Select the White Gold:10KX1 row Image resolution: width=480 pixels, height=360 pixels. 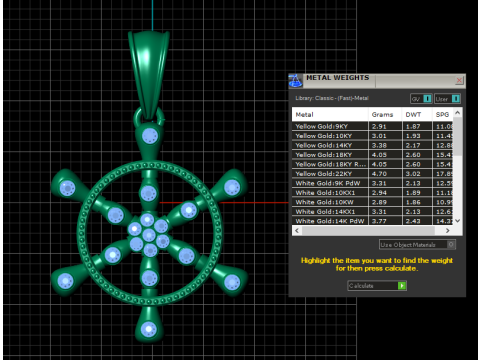(373, 193)
